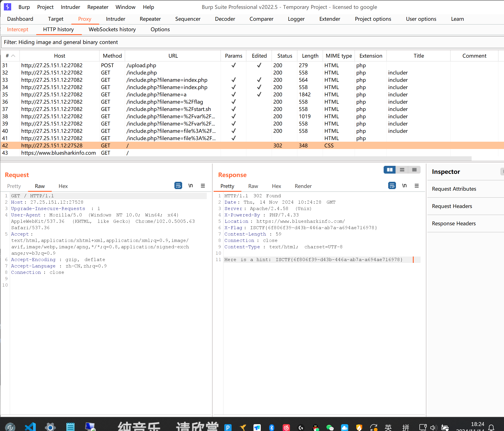Toggle non-printable characters in Request panel
504x431 pixels.
click(x=191, y=186)
